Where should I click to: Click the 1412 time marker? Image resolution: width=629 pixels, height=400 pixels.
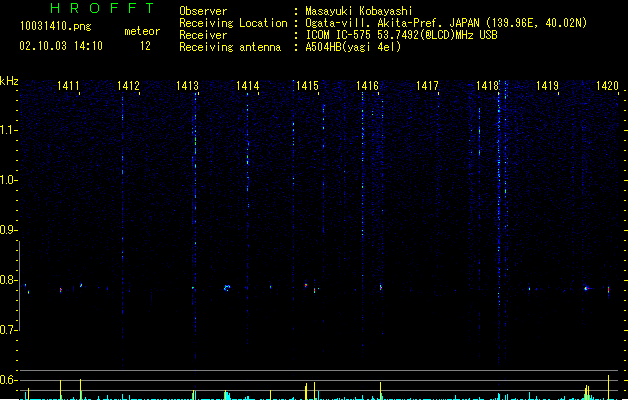tap(128, 86)
